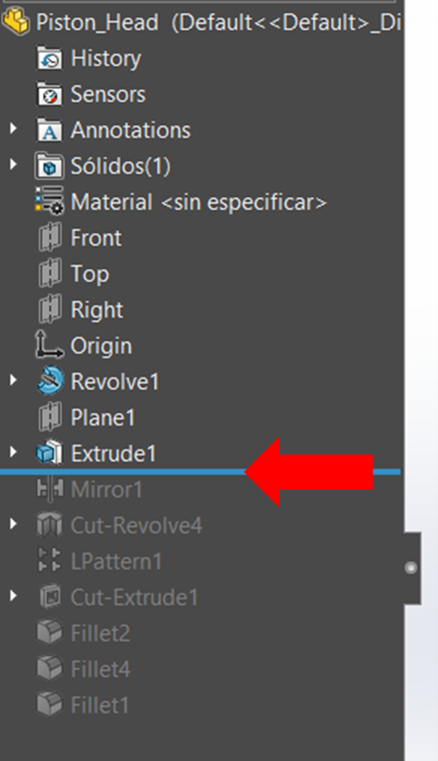Expand the Cut-Revolve4 feature
Viewport: 438px width, 761px height.
14,524
